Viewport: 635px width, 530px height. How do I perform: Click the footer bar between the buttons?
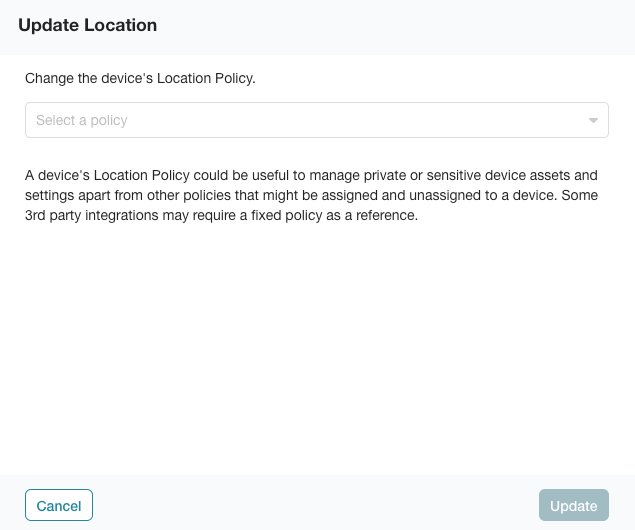(316, 504)
